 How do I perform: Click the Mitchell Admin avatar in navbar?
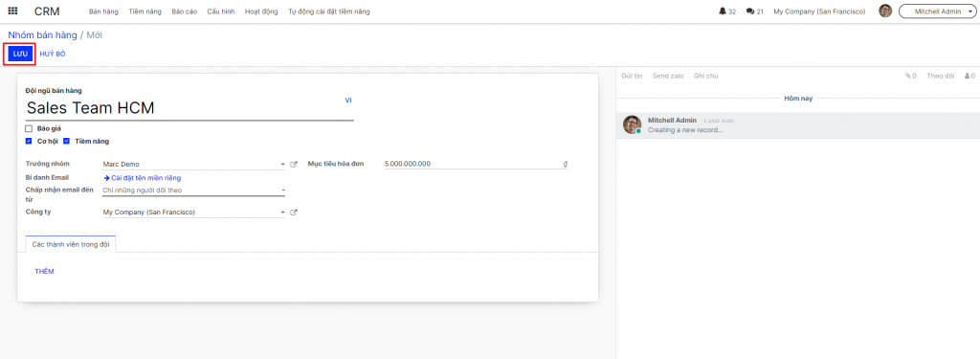coord(885,11)
